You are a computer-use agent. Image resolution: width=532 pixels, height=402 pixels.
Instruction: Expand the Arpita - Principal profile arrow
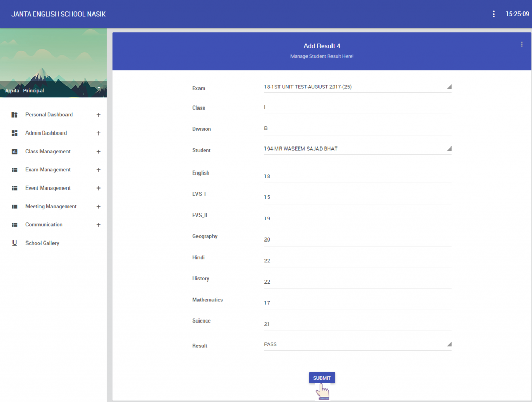tap(98, 90)
